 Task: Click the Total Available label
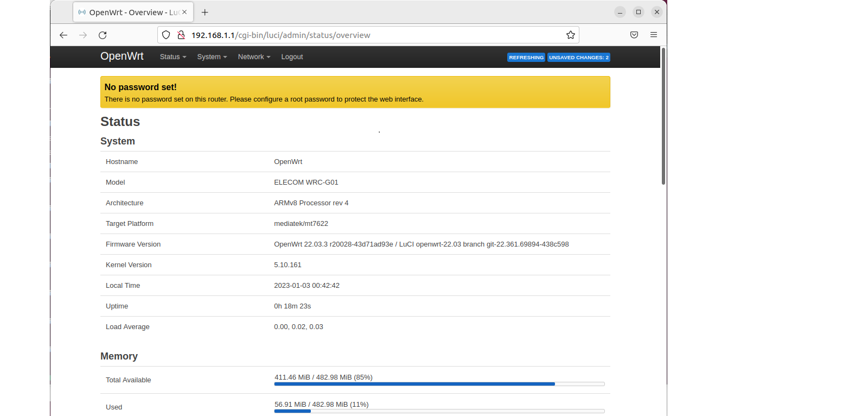(x=128, y=380)
